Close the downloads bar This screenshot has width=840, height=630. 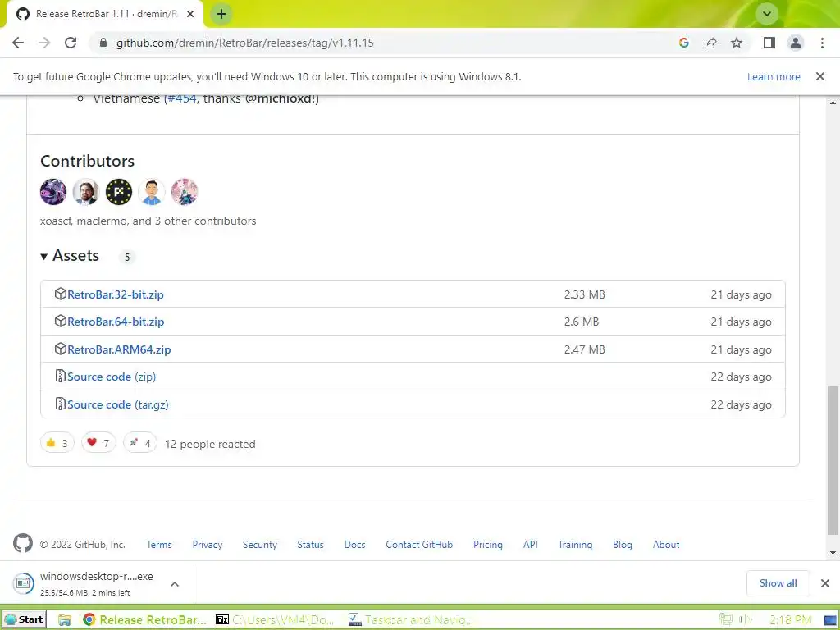click(x=825, y=583)
